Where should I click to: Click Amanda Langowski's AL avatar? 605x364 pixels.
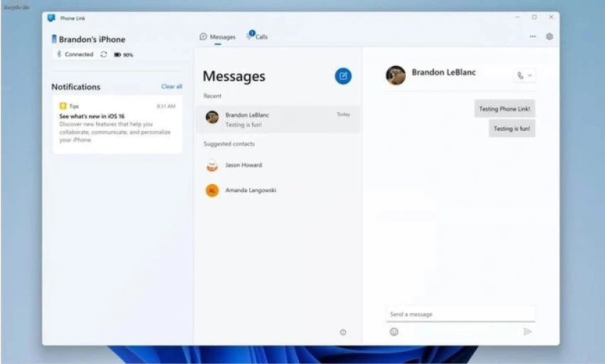click(212, 191)
